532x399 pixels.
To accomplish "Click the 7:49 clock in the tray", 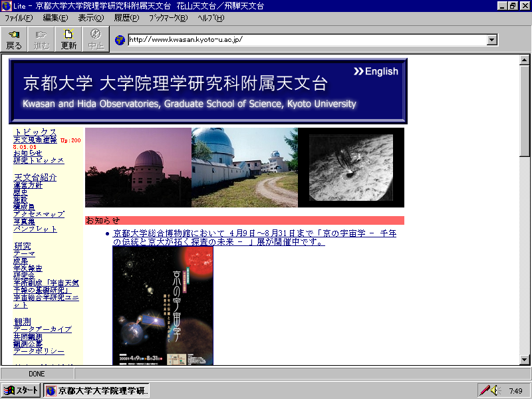I will tap(516, 391).
